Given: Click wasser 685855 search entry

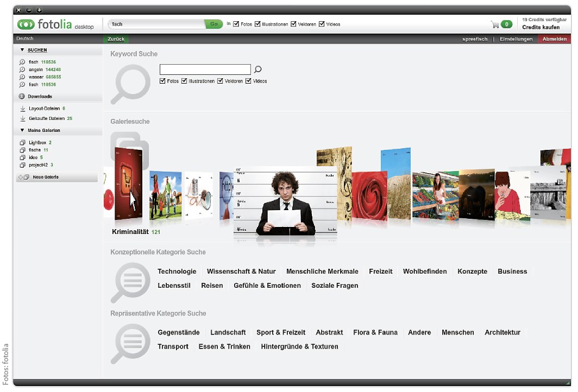Looking at the screenshot, I should (x=45, y=77).
